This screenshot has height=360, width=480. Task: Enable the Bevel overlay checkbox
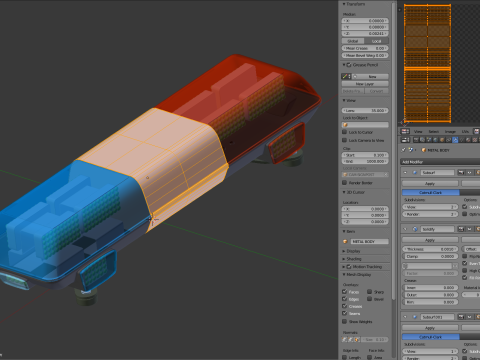[x=370, y=299]
